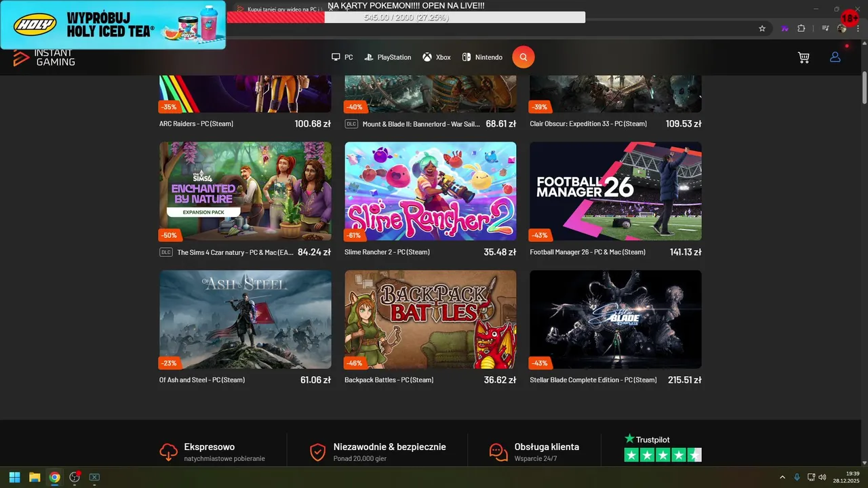
Task: Click The Sims 4 Enchanted by Nature cover
Action: pyautogui.click(x=245, y=191)
